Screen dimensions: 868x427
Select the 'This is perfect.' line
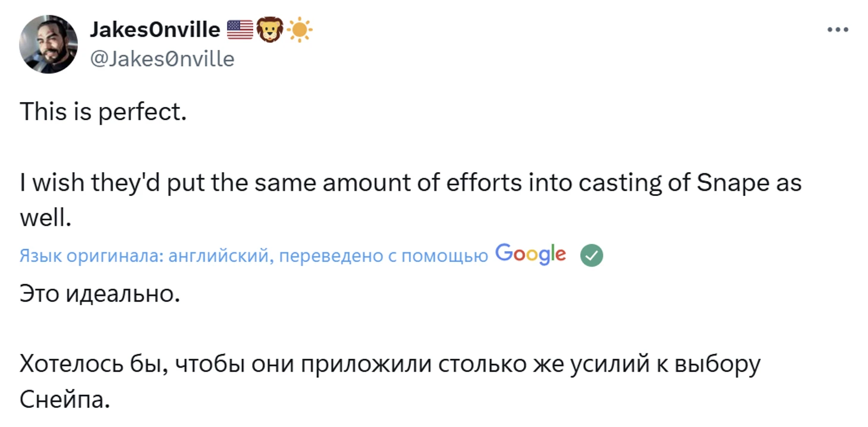(103, 112)
